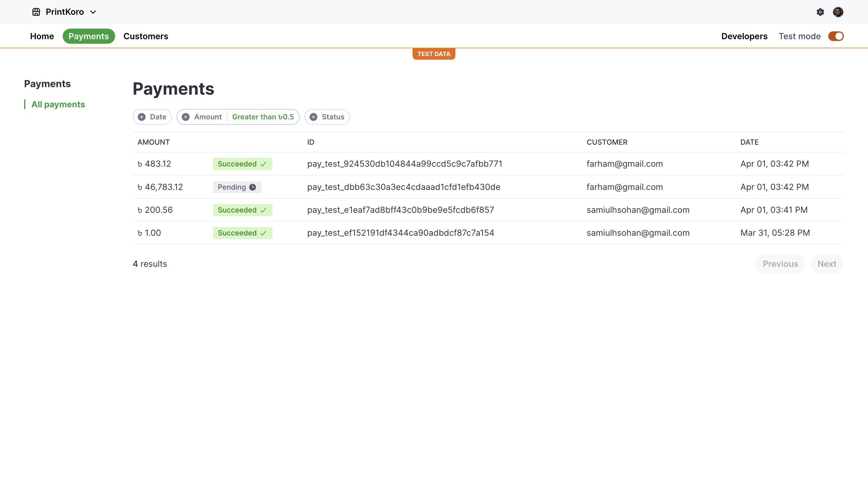Viewport: 868px width, 495px height.
Task: Click the Succeeded status badge for ৳200.56
Action: 242,210
